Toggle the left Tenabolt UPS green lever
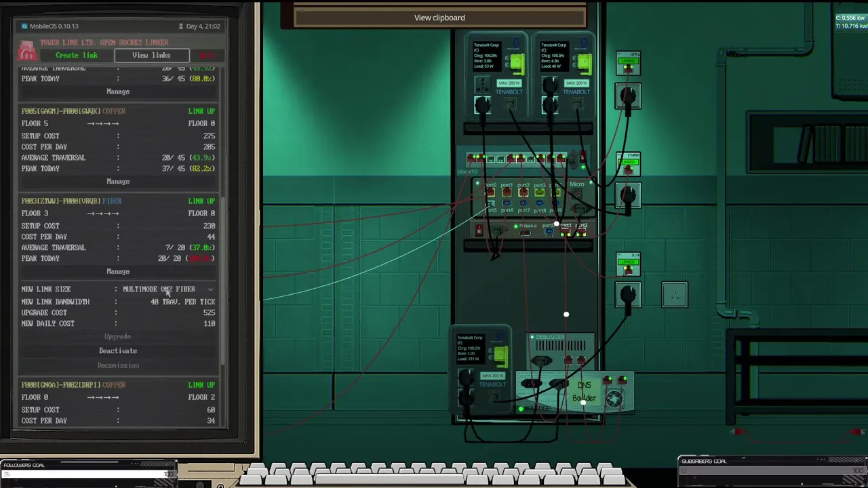Image resolution: width=868 pixels, height=488 pixels. point(517,63)
